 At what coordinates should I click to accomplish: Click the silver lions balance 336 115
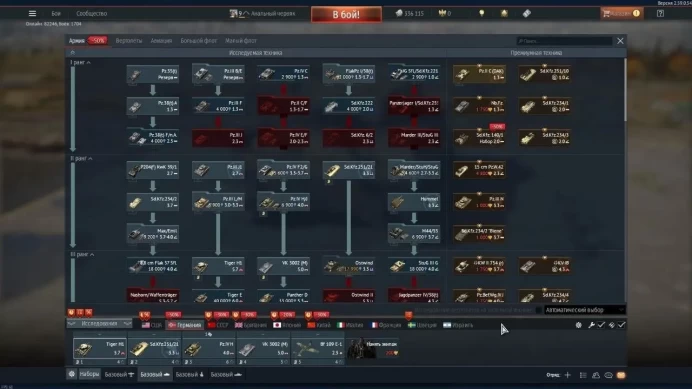pyautogui.click(x=410, y=14)
